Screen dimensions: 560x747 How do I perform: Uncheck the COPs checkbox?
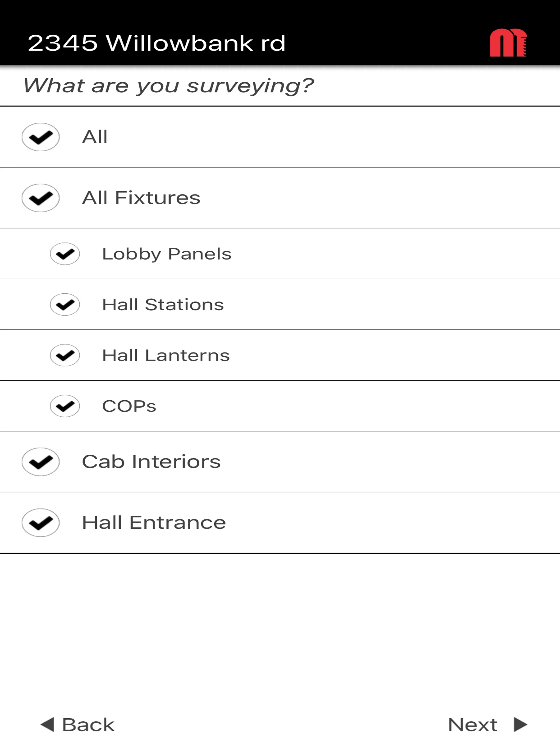65,406
